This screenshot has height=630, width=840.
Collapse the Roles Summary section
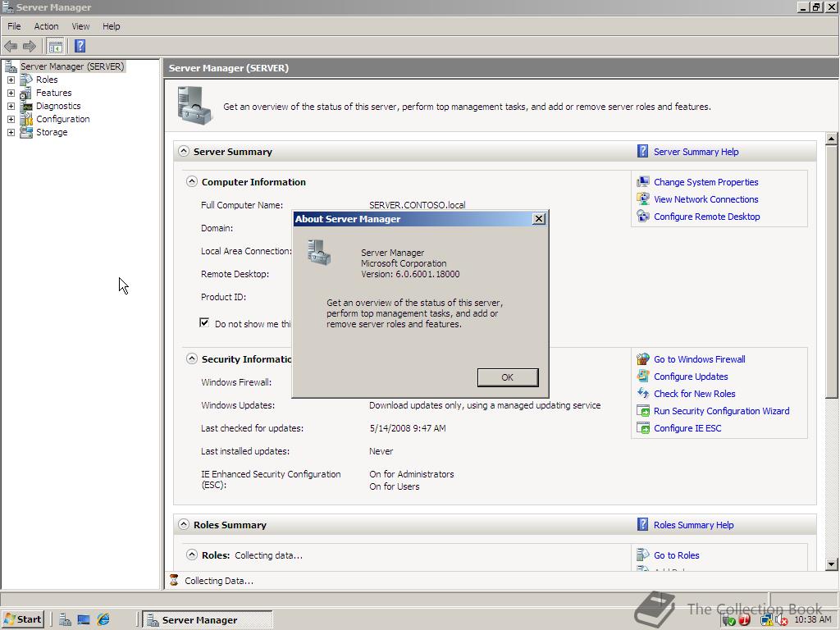[184, 524]
